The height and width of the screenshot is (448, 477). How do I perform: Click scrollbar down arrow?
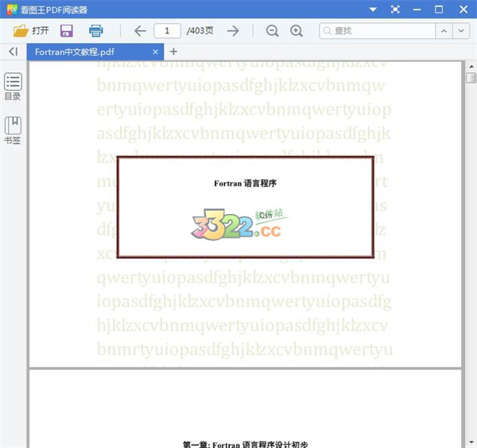click(x=471, y=442)
